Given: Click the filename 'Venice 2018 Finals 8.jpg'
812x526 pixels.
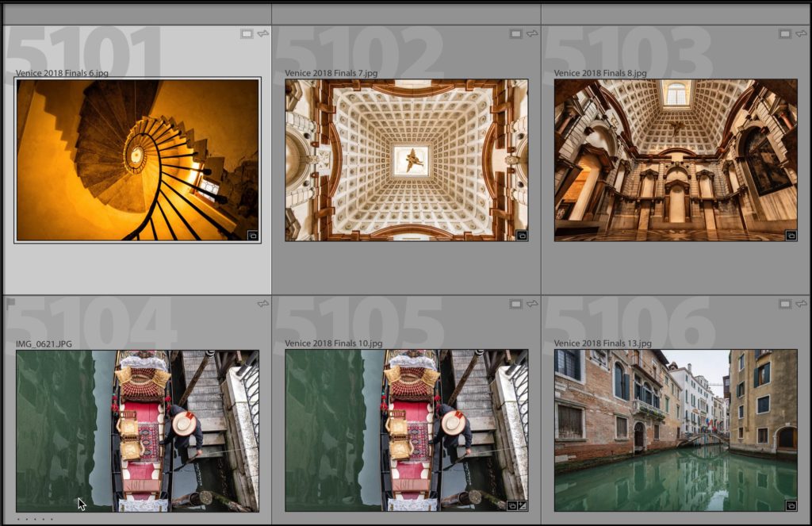Looking at the screenshot, I should [601, 73].
